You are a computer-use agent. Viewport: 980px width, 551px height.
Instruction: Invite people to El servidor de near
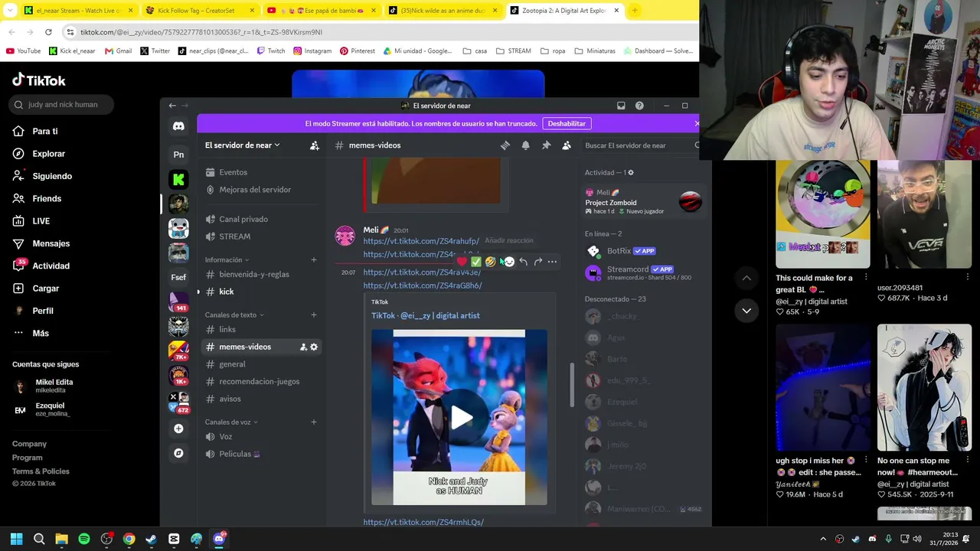(314, 145)
